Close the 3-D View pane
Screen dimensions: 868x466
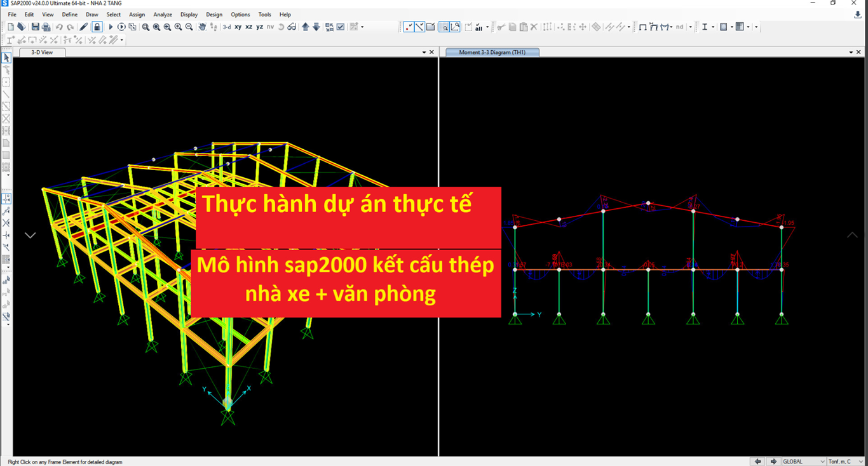tap(432, 52)
